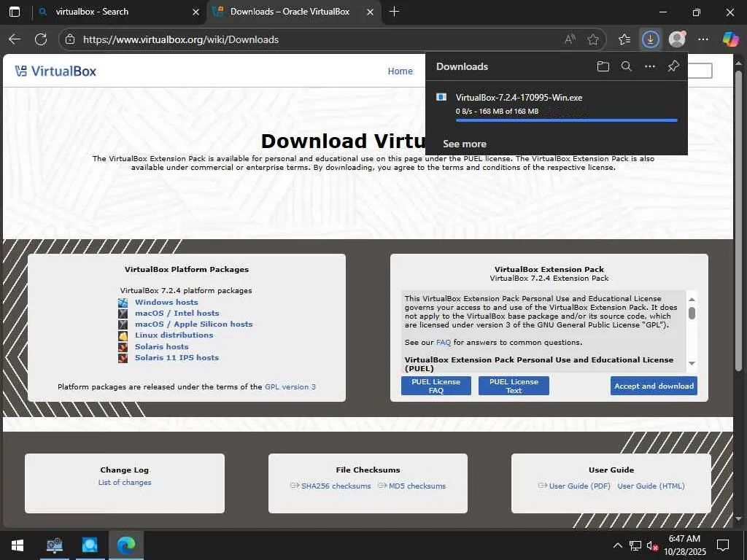Open the Solaris hosts link
747x560 pixels.
click(161, 346)
